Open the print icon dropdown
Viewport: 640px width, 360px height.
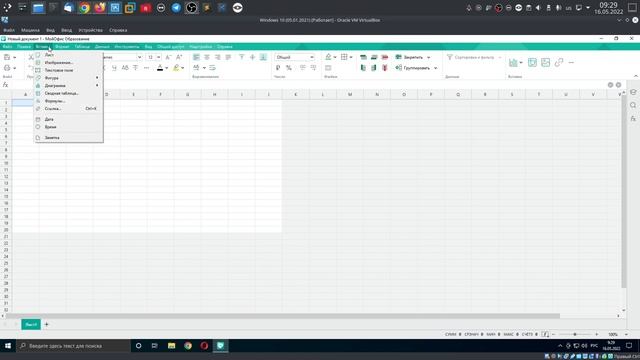point(15,68)
